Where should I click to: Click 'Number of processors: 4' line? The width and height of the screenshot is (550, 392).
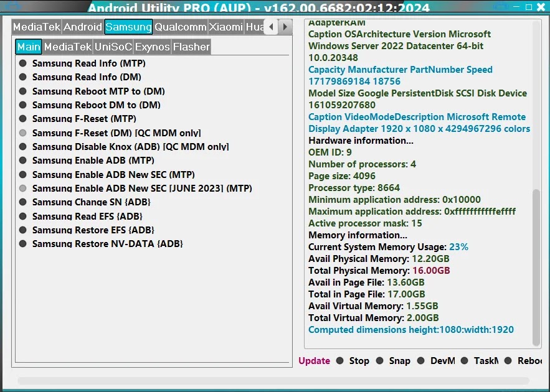[x=363, y=164]
